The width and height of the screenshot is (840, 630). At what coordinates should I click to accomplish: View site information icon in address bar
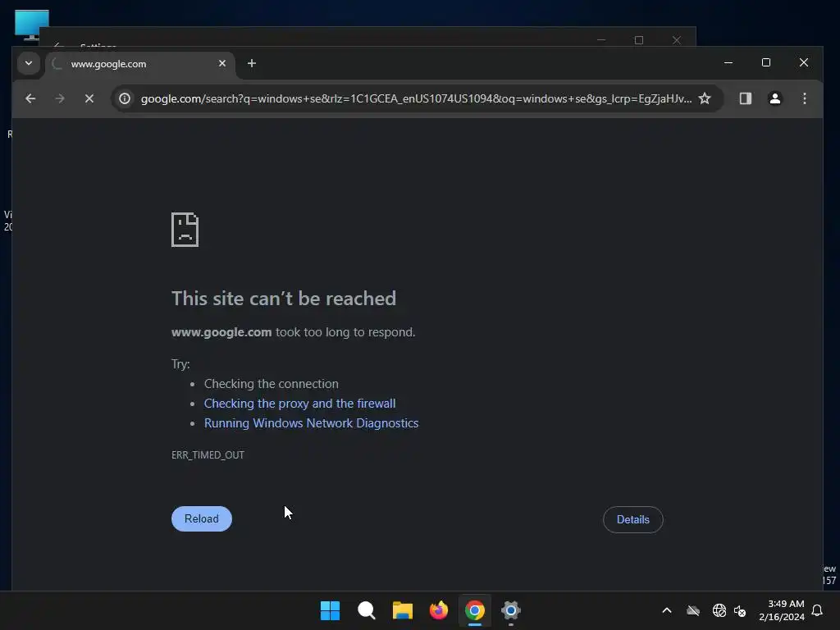click(x=125, y=98)
